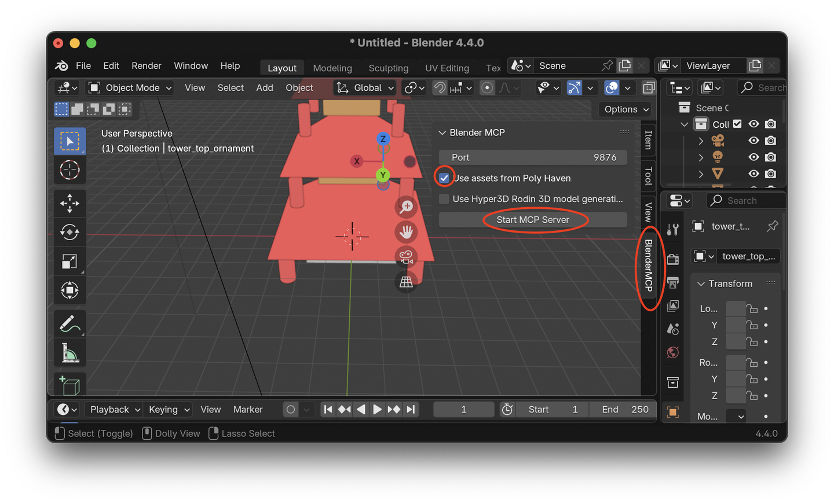The width and height of the screenshot is (834, 504).
Task: Switch to the Sculpting workspace tab
Action: tap(388, 68)
